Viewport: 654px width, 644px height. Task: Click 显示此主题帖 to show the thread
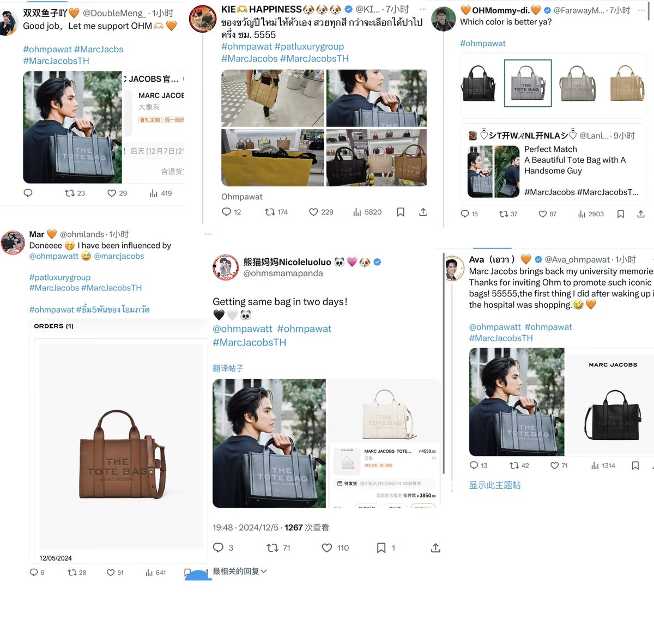pos(495,485)
